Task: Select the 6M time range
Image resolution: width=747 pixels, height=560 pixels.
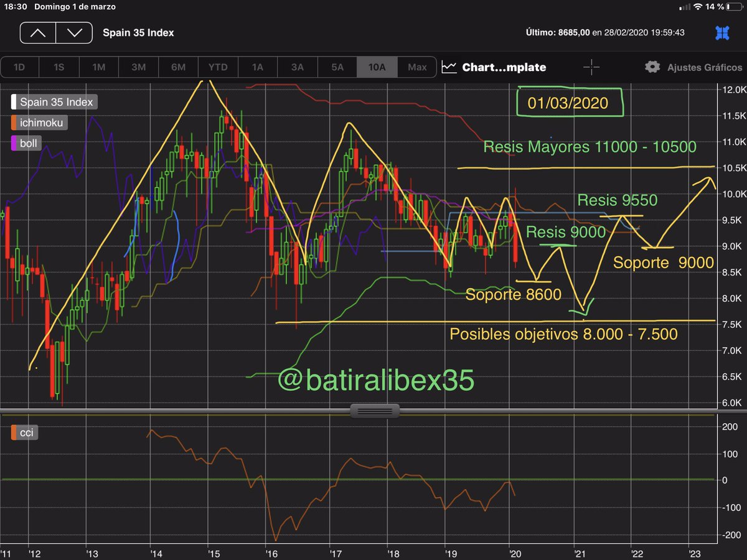Action: click(178, 67)
